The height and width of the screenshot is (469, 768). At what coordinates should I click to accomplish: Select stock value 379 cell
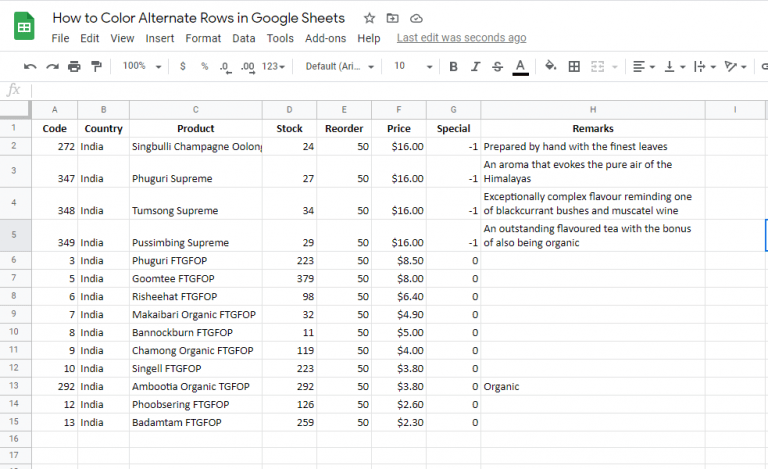click(x=289, y=279)
